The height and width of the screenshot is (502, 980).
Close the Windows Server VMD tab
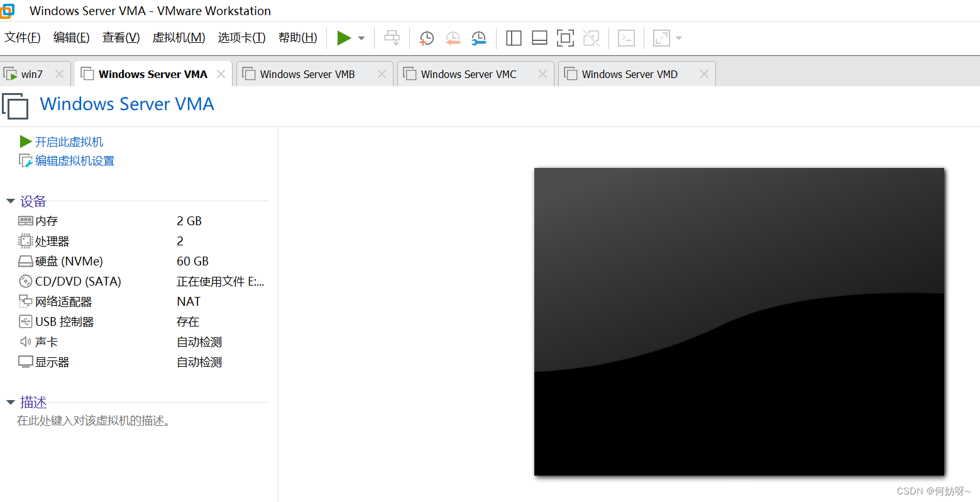(704, 74)
